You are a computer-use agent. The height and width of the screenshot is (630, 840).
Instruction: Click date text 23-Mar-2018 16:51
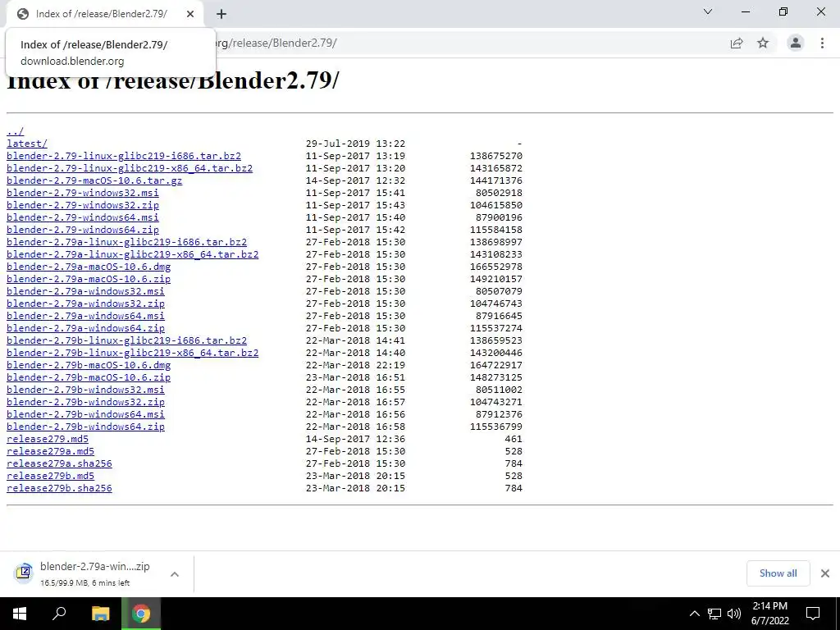tap(356, 377)
